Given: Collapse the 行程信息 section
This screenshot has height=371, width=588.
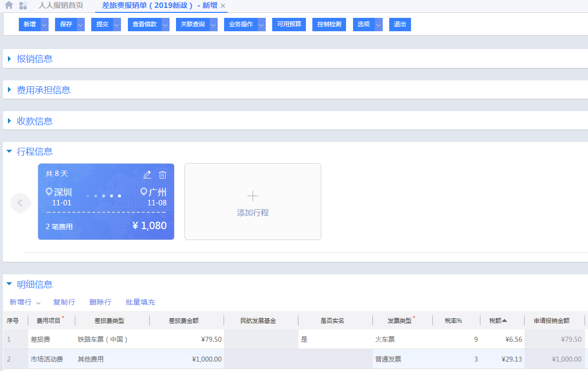Looking at the screenshot, I should 9,152.
